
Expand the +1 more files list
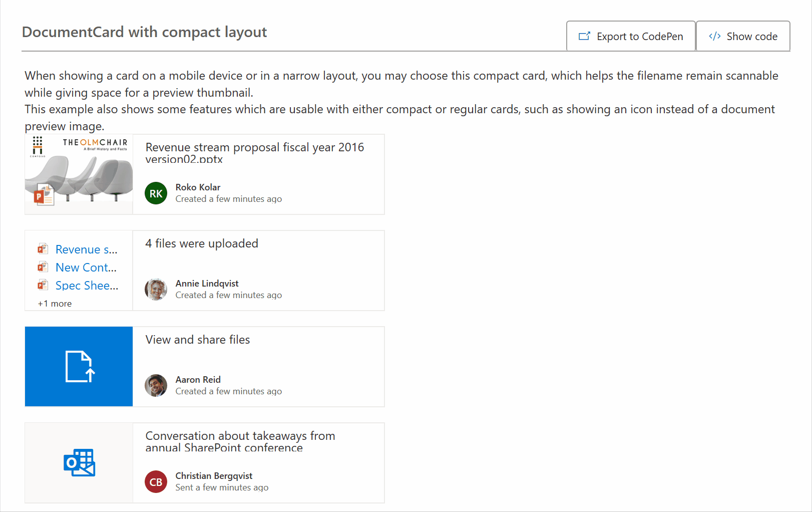[54, 303]
